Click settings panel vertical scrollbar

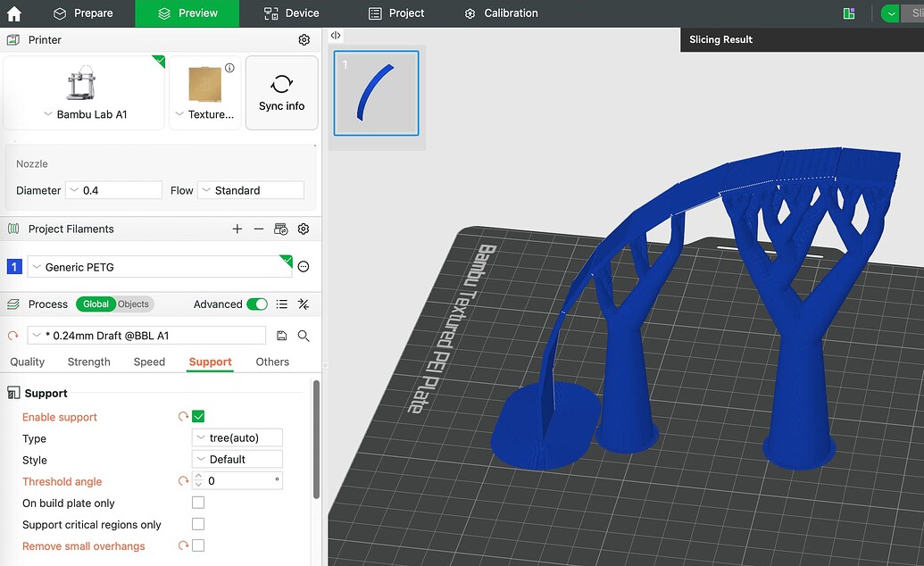pyautogui.click(x=316, y=439)
